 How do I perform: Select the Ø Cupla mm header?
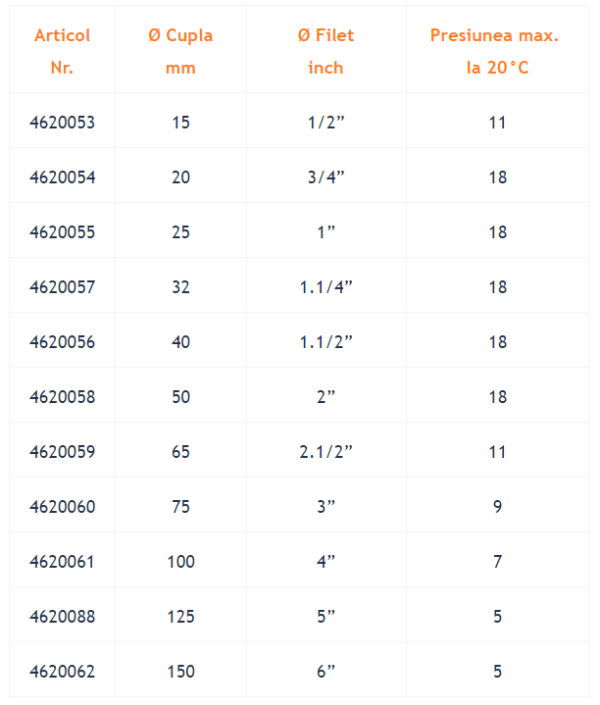click(x=180, y=51)
